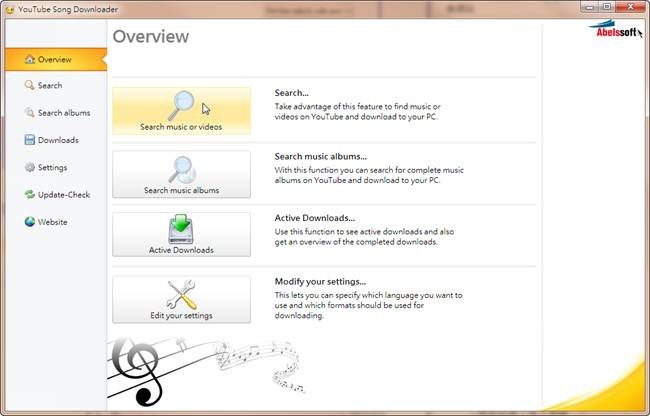Open the Website sidebar entry

tap(56, 222)
